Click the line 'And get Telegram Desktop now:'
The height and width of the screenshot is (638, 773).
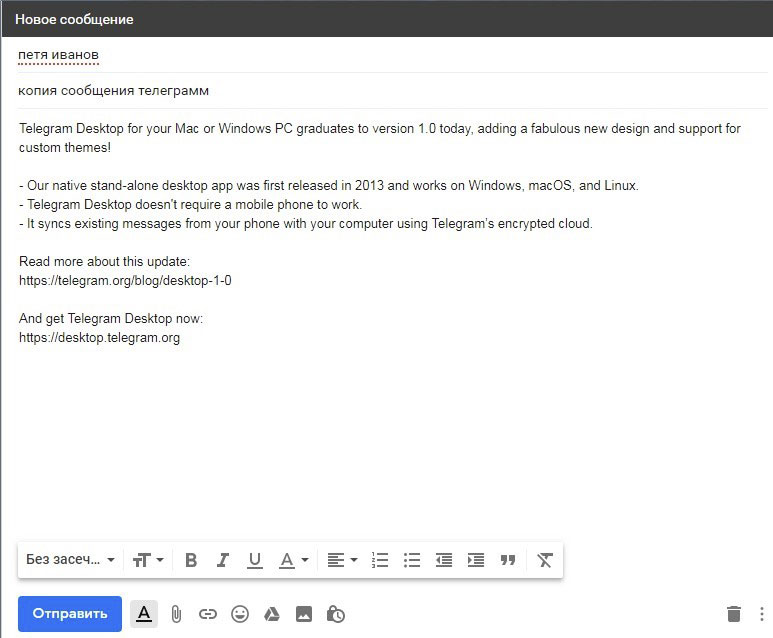click(x=110, y=319)
